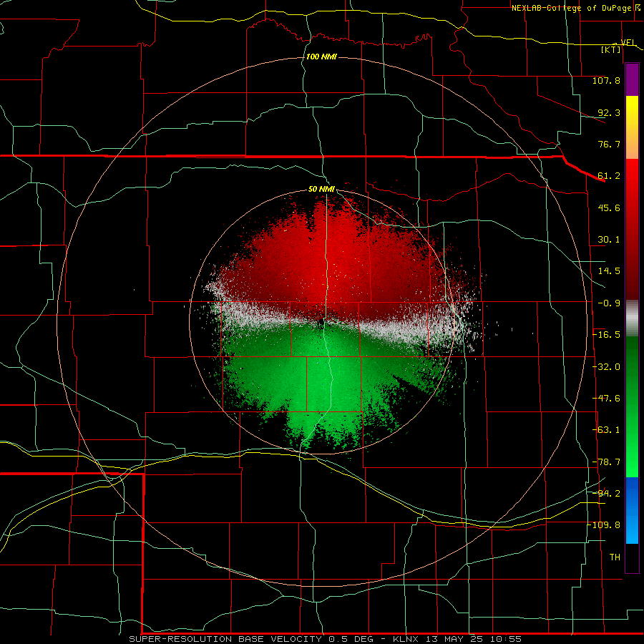Image resolution: width=644 pixels, height=644 pixels.
Task: Click the 30.1 velocity scale value
Action: coord(609,240)
